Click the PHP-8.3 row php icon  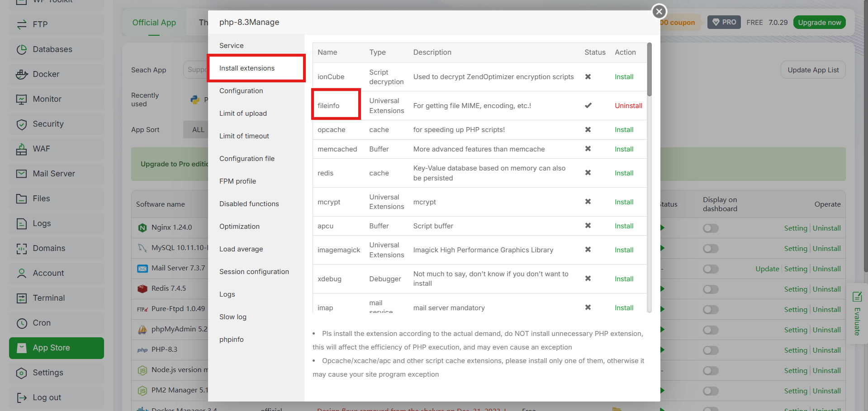pyautogui.click(x=142, y=350)
